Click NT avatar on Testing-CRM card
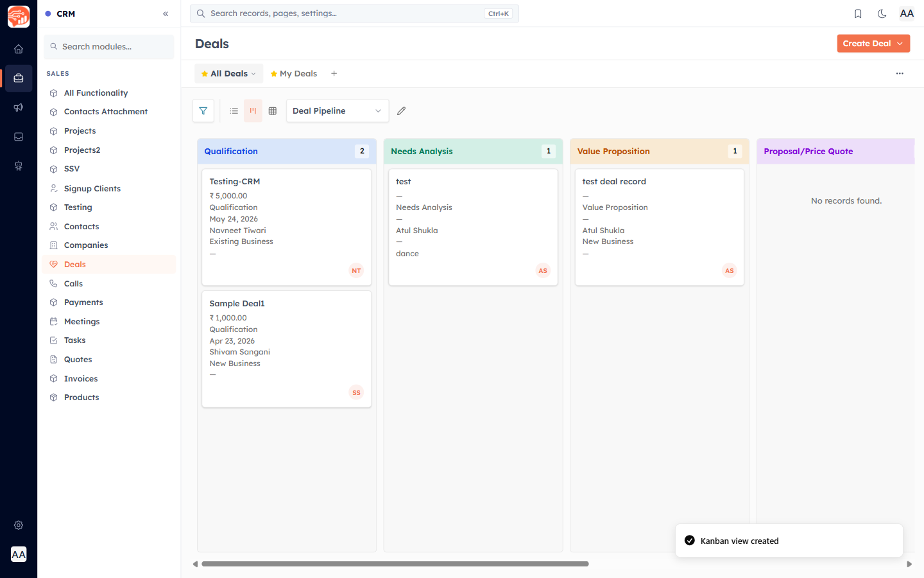 356,271
